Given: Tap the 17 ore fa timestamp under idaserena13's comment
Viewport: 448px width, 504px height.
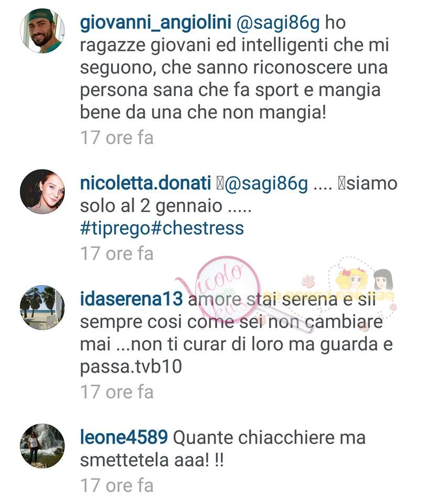Looking at the screenshot, I should (117, 392).
